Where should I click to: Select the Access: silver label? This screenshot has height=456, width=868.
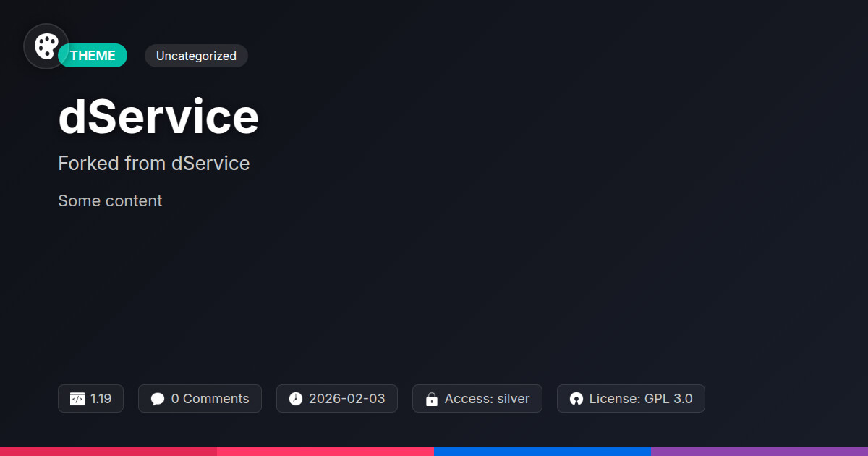(x=487, y=399)
